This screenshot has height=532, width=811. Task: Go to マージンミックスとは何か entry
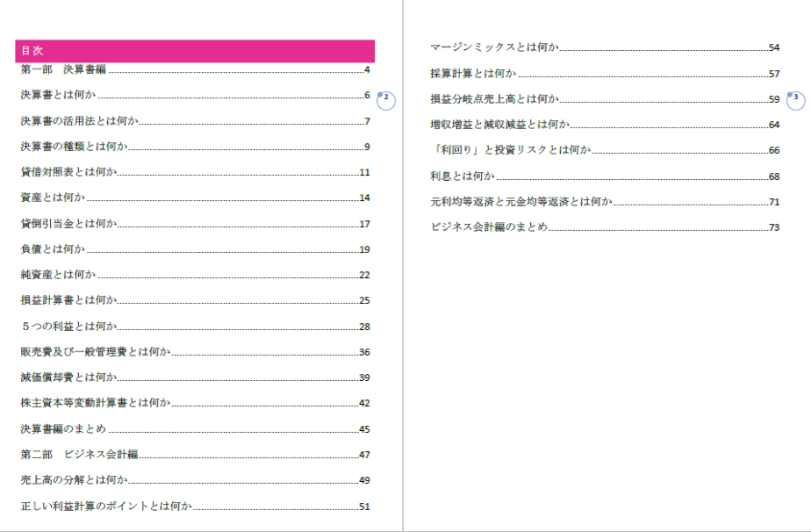[494, 47]
